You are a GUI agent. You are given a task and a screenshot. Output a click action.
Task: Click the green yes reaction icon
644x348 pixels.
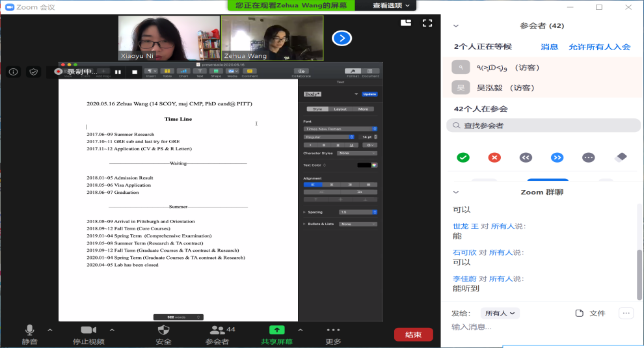tap(463, 157)
